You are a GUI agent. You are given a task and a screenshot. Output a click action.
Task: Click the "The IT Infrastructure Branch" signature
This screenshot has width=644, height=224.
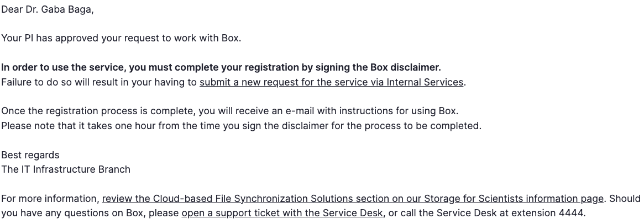click(66, 169)
